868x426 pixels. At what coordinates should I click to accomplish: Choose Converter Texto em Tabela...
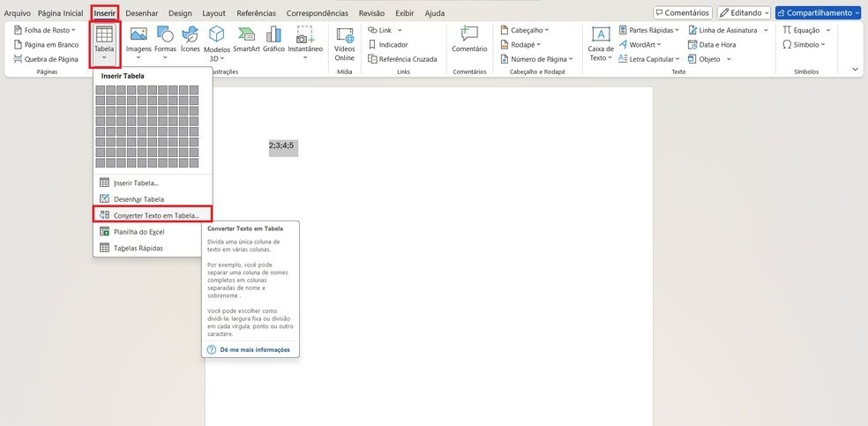point(151,215)
